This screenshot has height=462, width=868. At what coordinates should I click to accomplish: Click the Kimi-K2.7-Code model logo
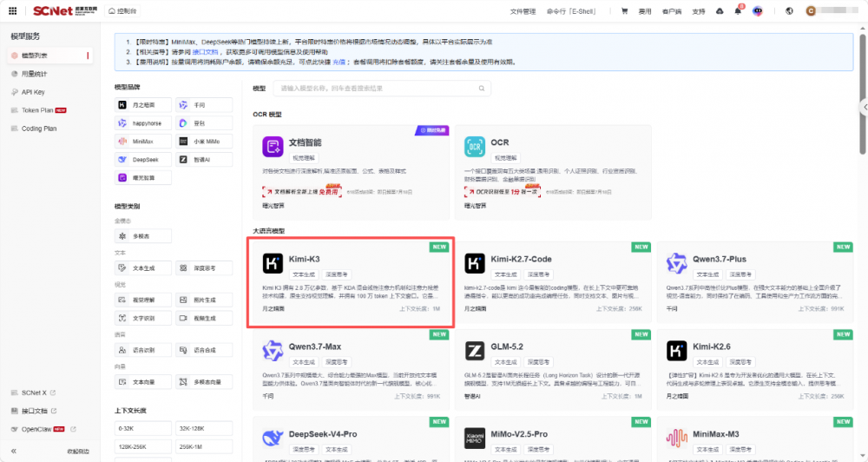pos(475,263)
